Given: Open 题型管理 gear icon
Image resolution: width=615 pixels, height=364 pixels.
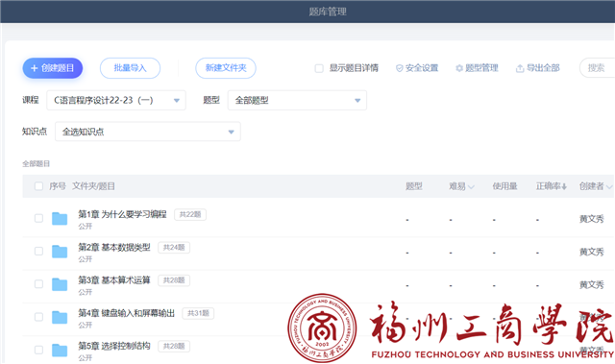Looking at the screenshot, I should click(x=459, y=68).
